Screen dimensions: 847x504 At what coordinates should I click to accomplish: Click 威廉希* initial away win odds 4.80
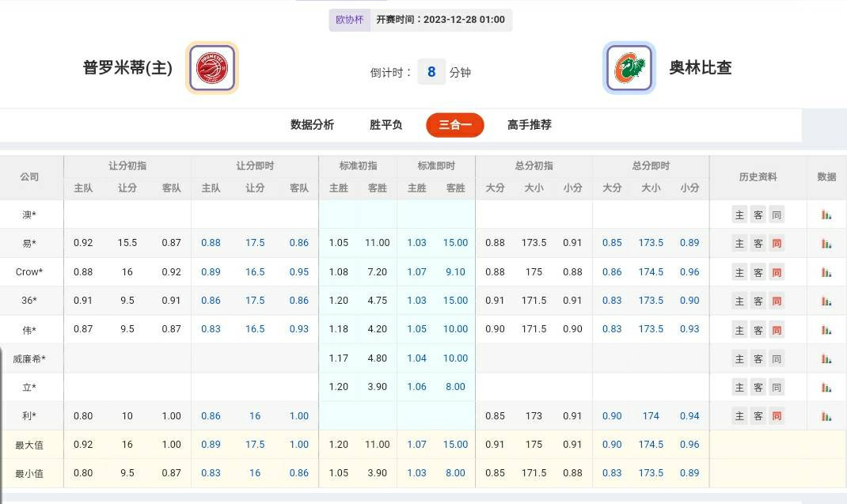coord(377,358)
